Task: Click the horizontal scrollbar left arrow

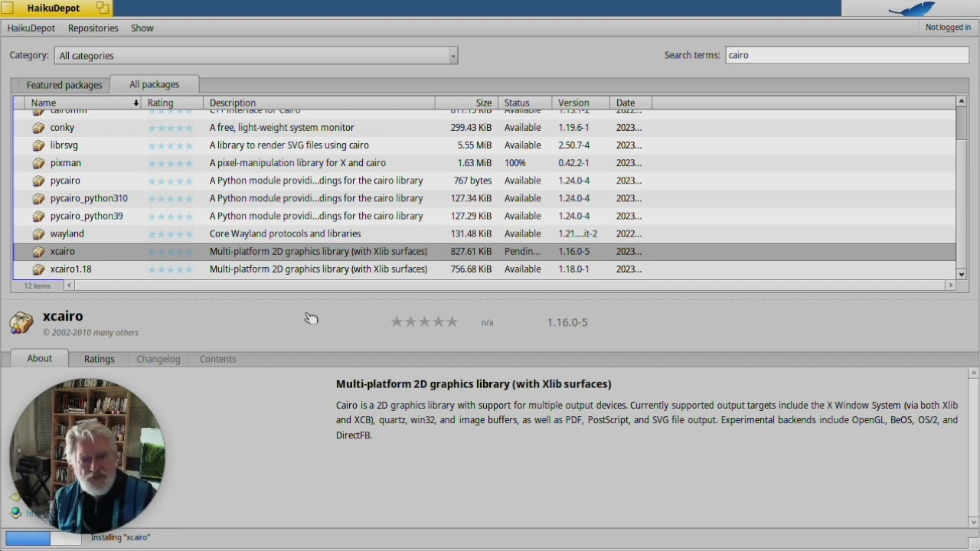Action: [x=69, y=285]
